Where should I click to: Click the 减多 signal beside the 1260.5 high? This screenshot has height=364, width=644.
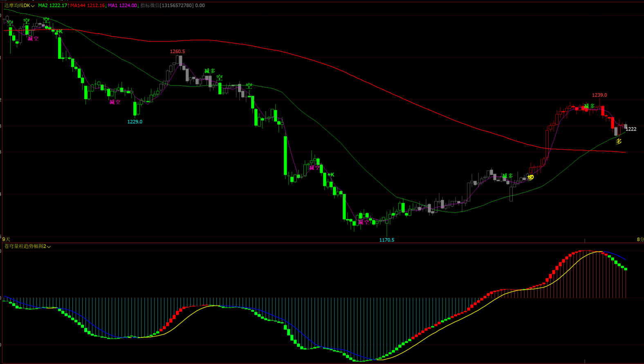(210, 71)
